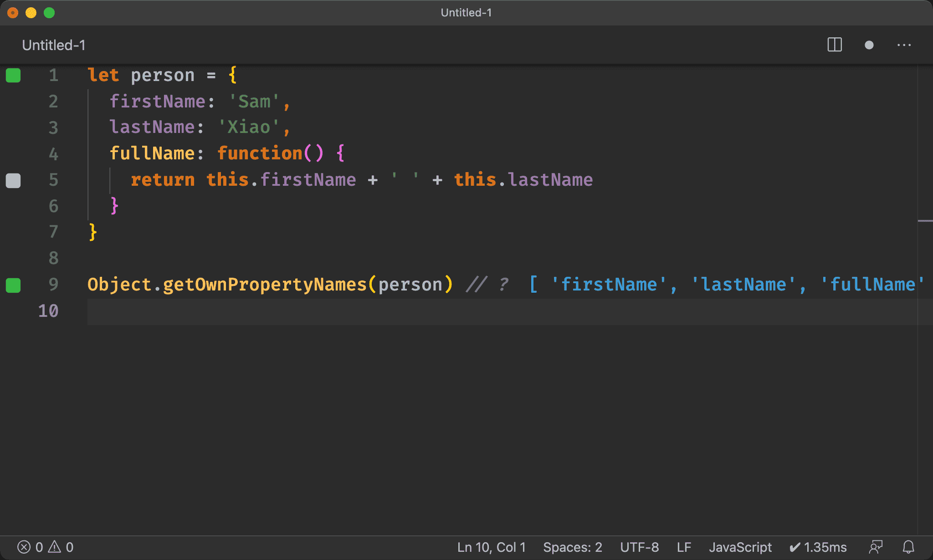933x560 pixels.
Task: Click green coverage indicator on line 9
Action: (13, 285)
